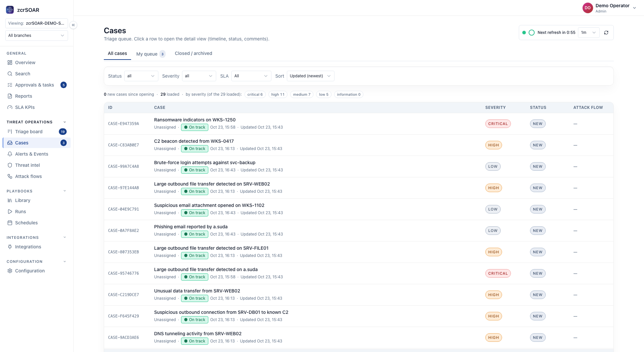Click NEW status for CASE-F645F429
Image resolution: width=644 pixels, height=352 pixels.
538,316
